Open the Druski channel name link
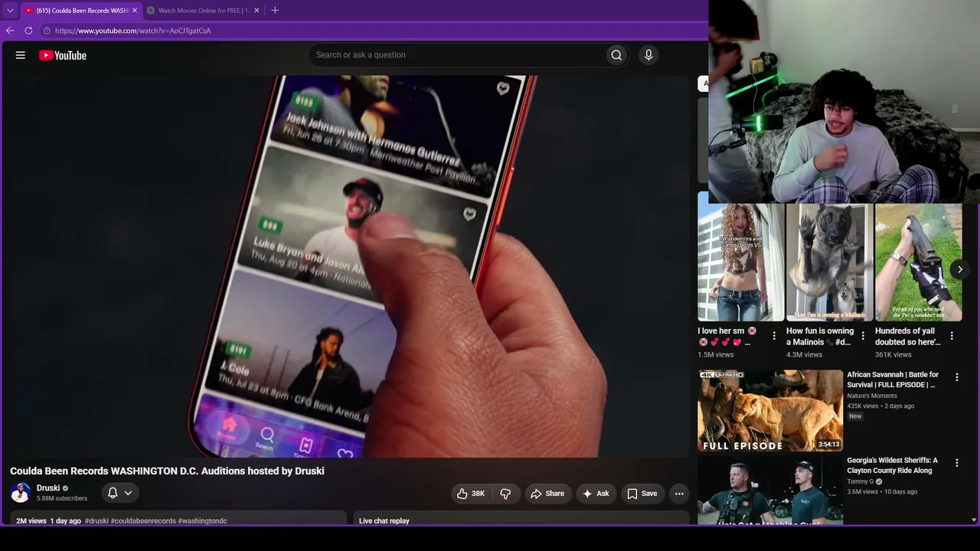This screenshot has height=551, width=980. [48, 488]
